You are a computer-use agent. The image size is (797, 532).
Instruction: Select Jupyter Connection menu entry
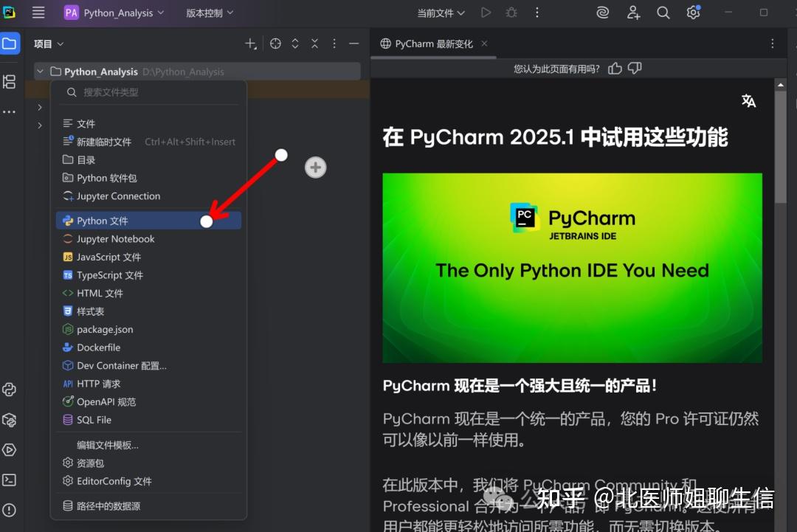point(148,196)
